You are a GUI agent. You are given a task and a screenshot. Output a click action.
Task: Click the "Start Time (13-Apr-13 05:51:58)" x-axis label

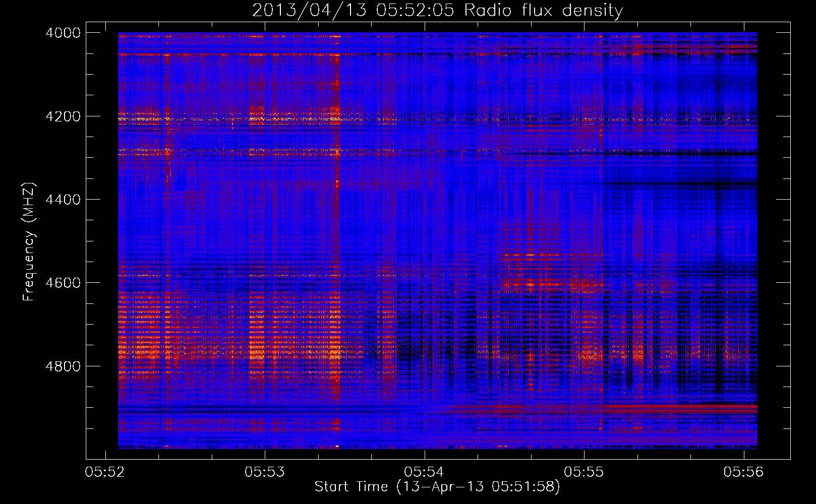[x=437, y=487]
